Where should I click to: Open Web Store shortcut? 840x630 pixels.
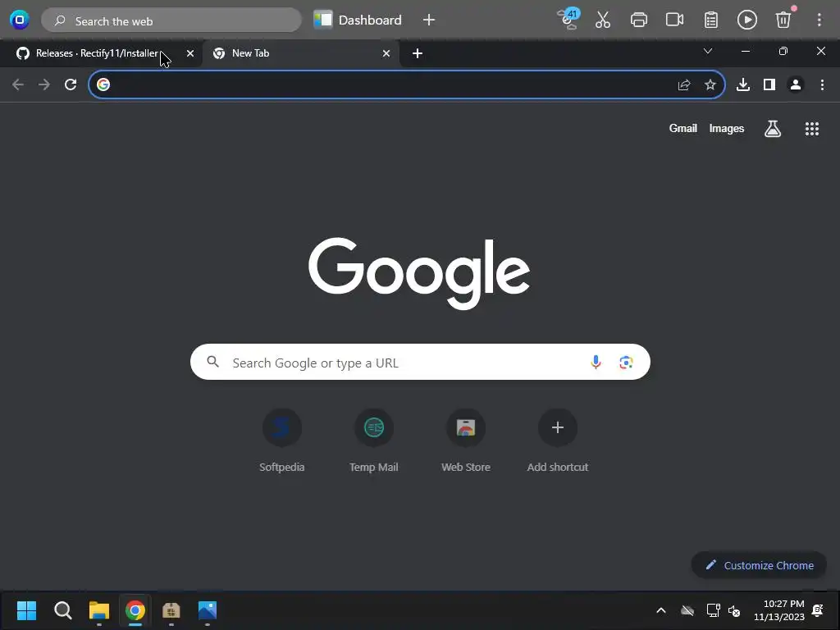pos(466,441)
